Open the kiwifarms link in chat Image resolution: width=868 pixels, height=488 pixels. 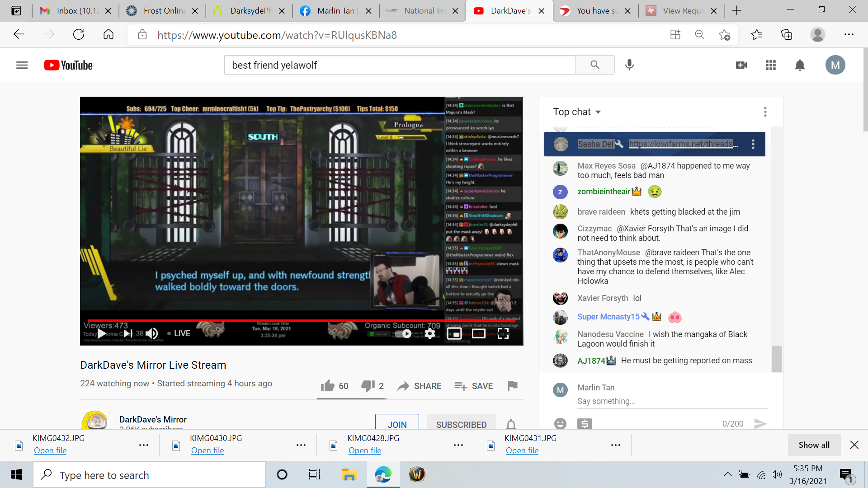tap(683, 144)
